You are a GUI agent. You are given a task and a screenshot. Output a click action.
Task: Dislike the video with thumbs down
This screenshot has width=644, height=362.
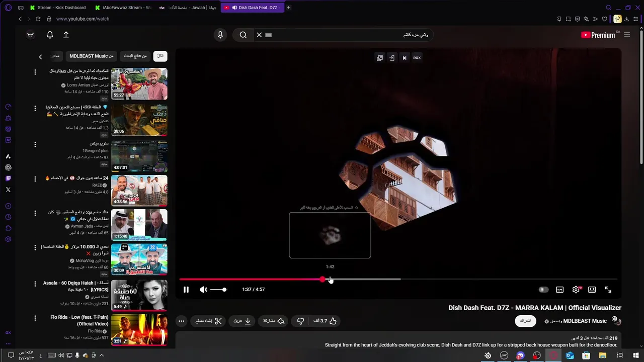300,321
